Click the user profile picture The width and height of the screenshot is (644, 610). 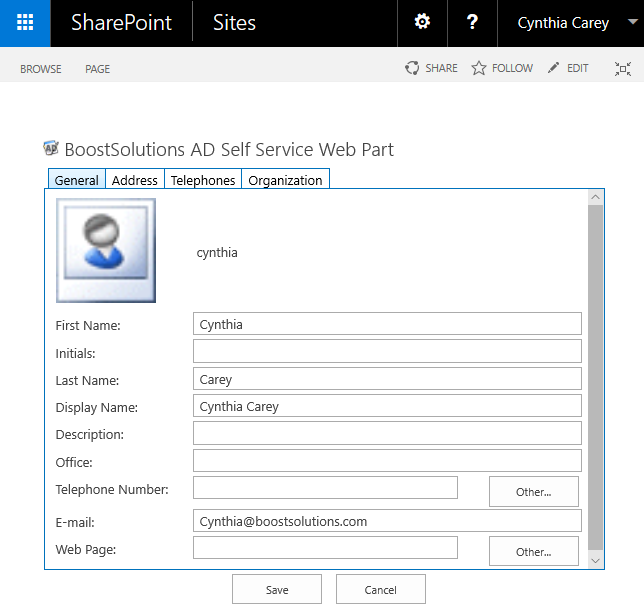(106, 251)
